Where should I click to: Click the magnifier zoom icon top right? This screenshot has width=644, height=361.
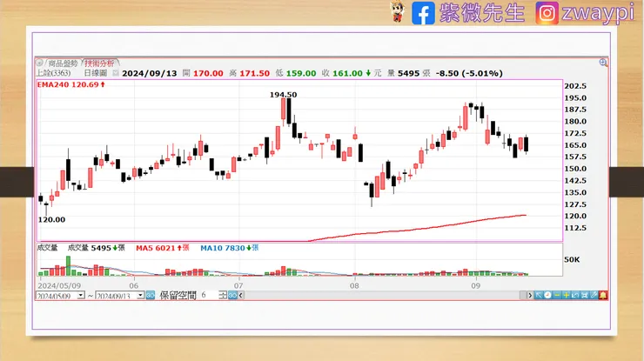tap(603, 63)
